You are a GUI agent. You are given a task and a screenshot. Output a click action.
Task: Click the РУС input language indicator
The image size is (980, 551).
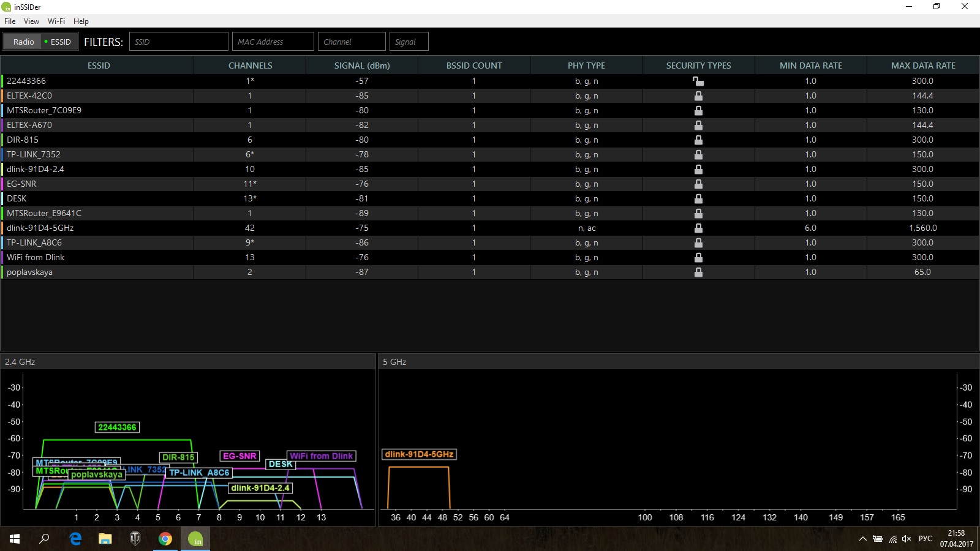[925, 539]
